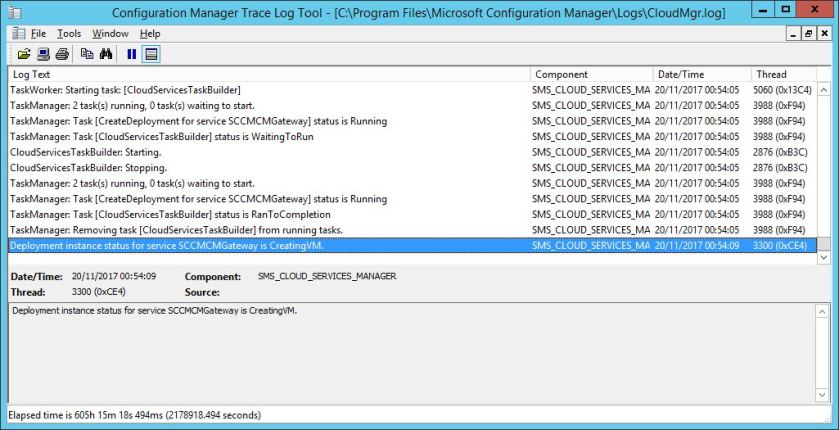Select the row 'TaskWorker: Starting task: [CloudServicesTaskBuilder]'

click(412, 90)
